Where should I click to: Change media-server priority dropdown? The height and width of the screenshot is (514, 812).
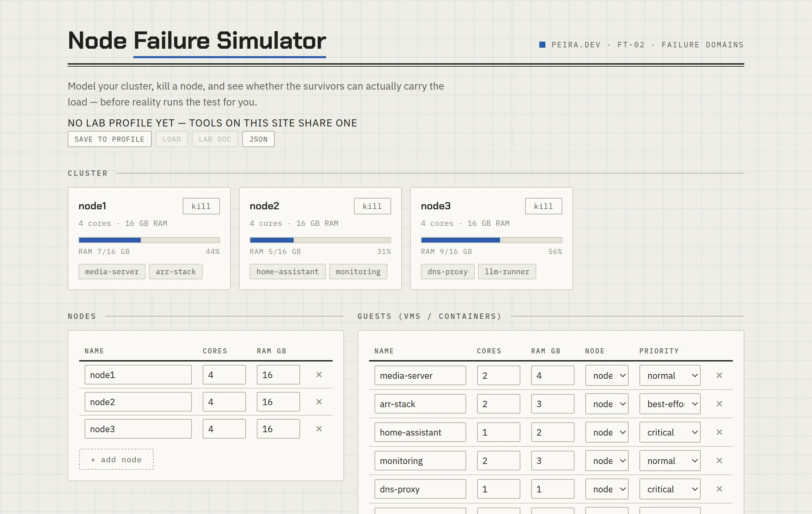[x=670, y=375]
